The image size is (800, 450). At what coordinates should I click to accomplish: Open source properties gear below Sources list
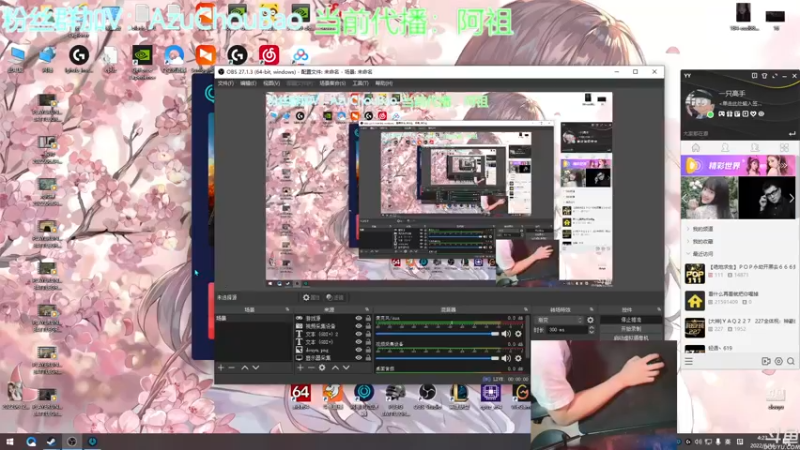(x=322, y=367)
